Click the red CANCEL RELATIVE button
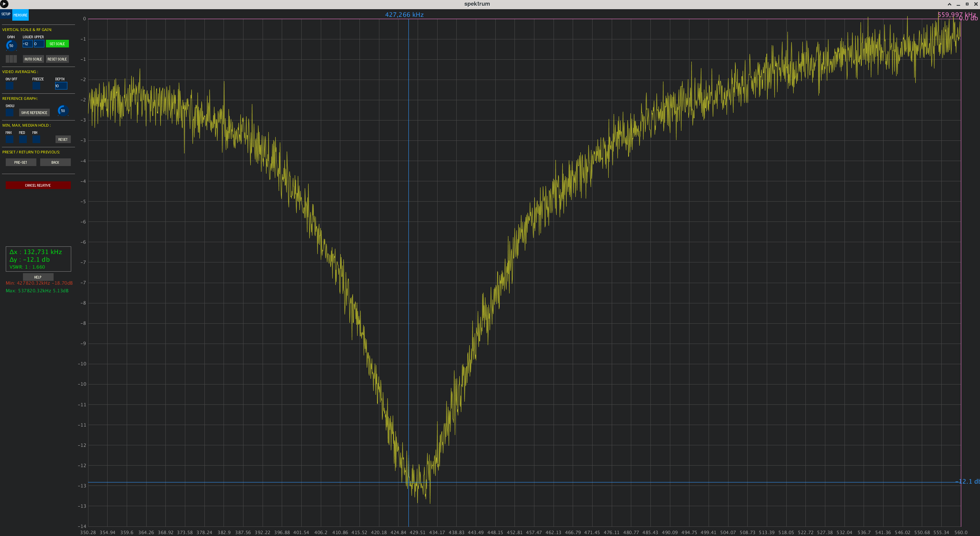Screen dimensions: 980x536 pyautogui.click(x=38, y=186)
